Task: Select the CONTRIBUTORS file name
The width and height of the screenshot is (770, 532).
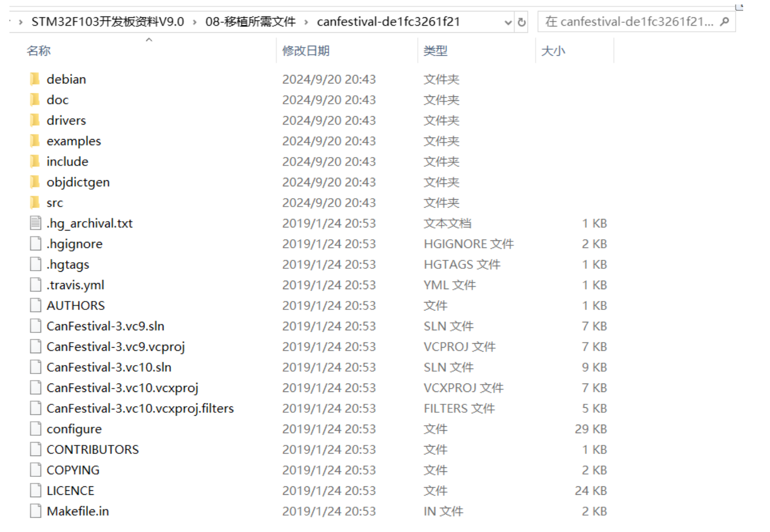Action: point(93,450)
